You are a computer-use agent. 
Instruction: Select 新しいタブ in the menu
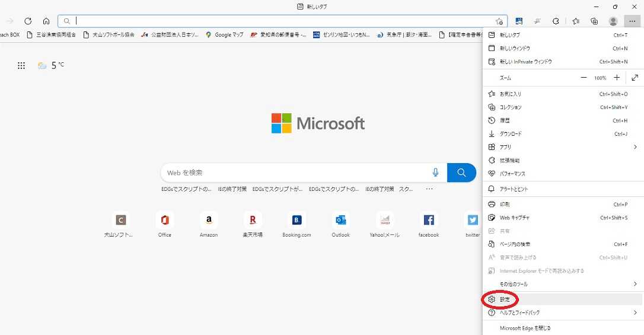pos(563,35)
